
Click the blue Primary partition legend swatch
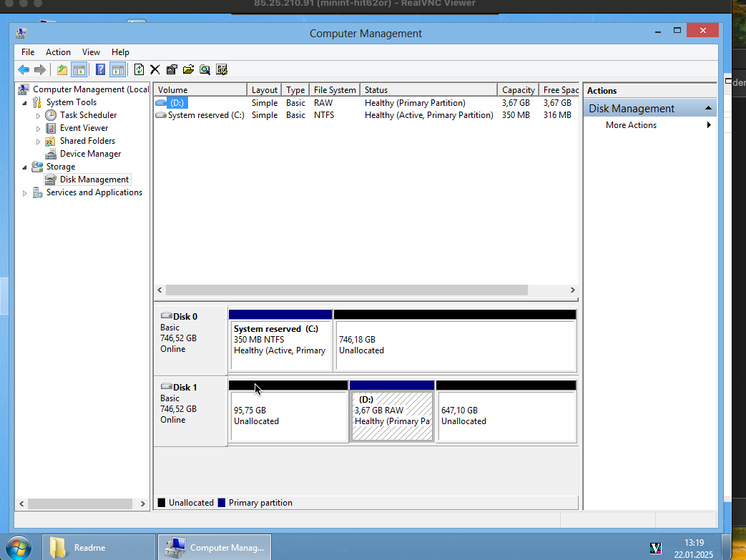click(222, 503)
